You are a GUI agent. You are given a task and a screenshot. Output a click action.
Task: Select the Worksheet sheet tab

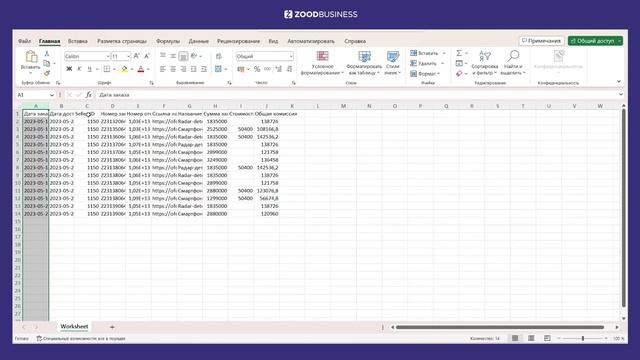pyautogui.click(x=74, y=327)
